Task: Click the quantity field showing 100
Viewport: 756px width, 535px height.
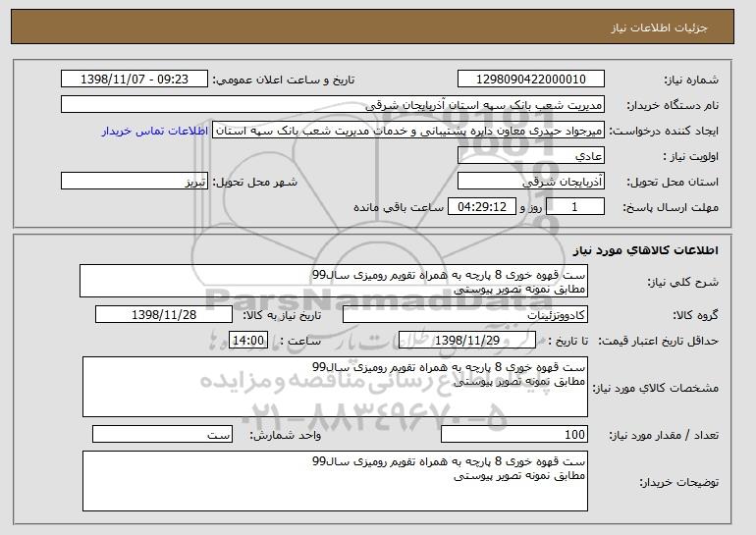Action: click(x=514, y=435)
